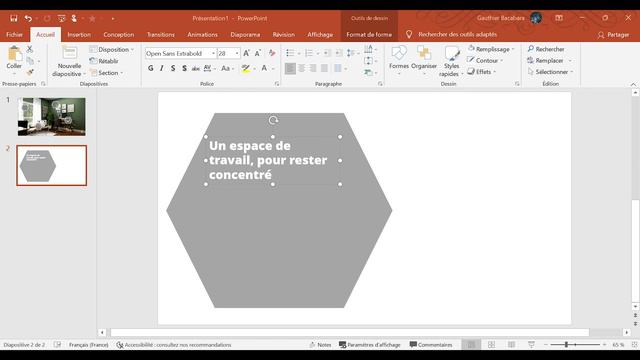Expand the Section dropdown
The height and width of the screenshot is (360, 640).
(x=106, y=73)
